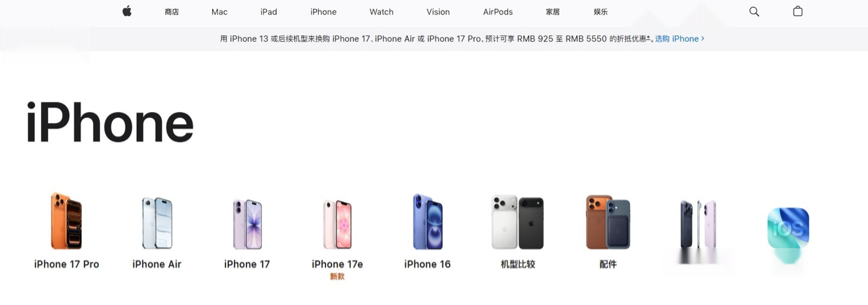Select the blue iPhone 16 image
The width and height of the screenshot is (868, 305).
coord(427,222)
